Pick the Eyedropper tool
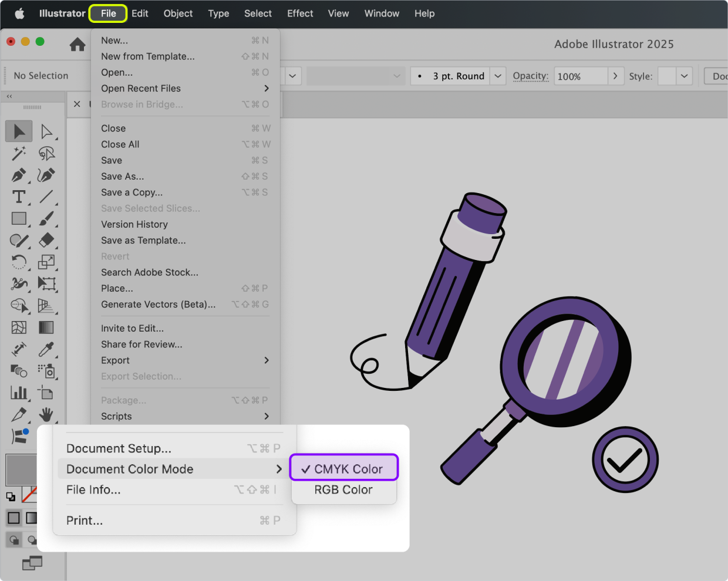The image size is (728, 581). [x=46, y=349]
